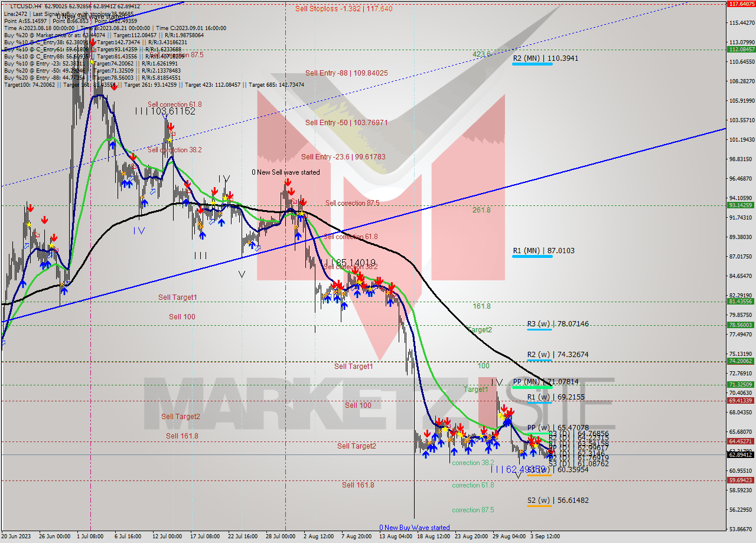Click the 59.69423 red price tag
The image size is (756, 543).
coord(741,480)
